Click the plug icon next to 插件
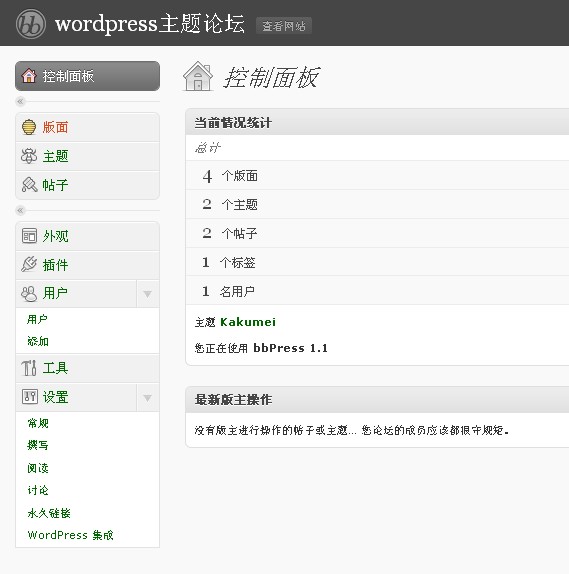 tap(29, 264)
